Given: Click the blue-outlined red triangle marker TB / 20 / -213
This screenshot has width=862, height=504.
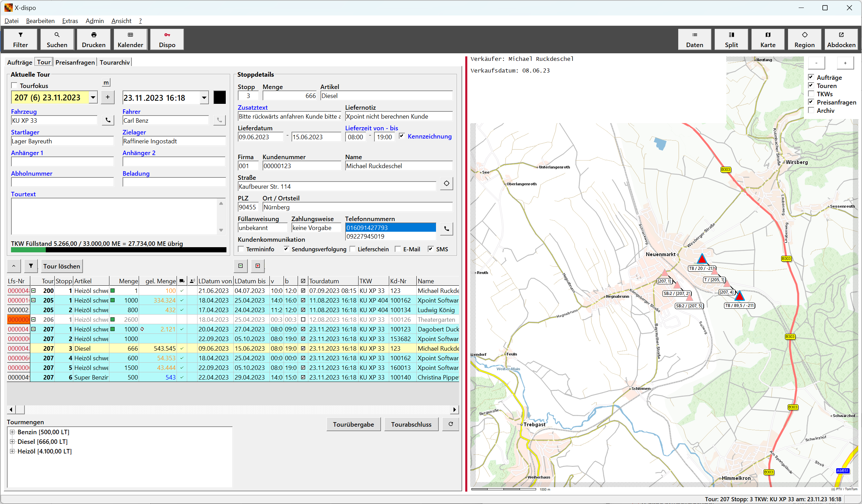Looking at the screenshot, I should (x=702, y=259).
